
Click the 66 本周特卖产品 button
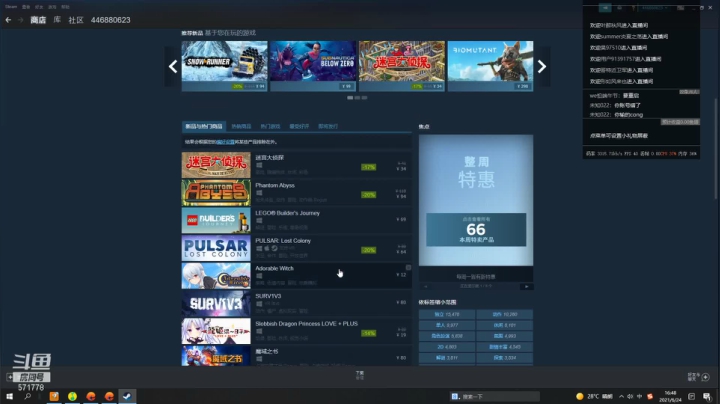coord(476,230)
